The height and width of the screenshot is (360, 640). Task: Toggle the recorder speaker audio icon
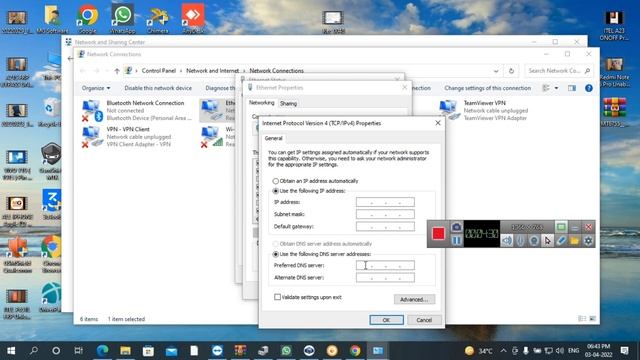pyautogui.click(x=507, y=241)
